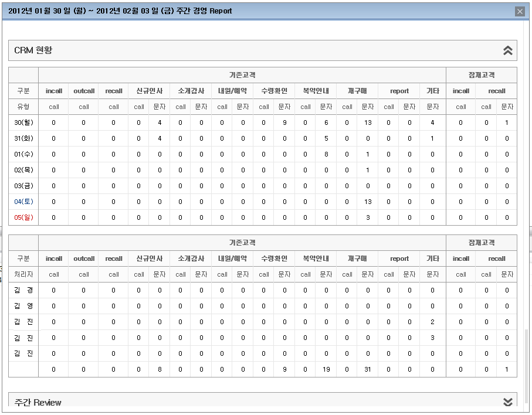Screen dimensions: 532x415
Task: Click value 8 in the 01(수) row
Action: pos(326,154)
